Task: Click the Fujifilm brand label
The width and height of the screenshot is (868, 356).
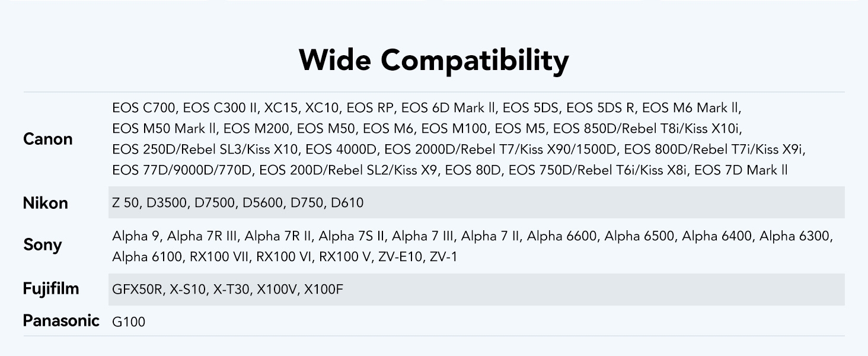Action: [51, 289]
